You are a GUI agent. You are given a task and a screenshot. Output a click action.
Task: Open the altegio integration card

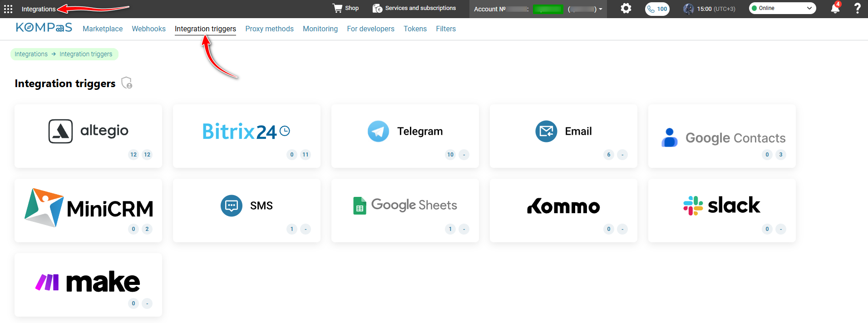[x=88, y=136]
